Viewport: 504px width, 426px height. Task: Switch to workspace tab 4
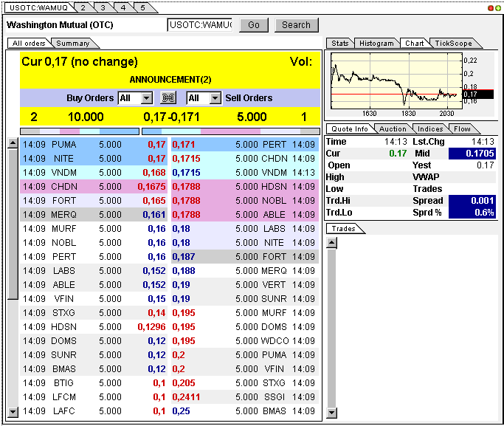tap(123, 7)
